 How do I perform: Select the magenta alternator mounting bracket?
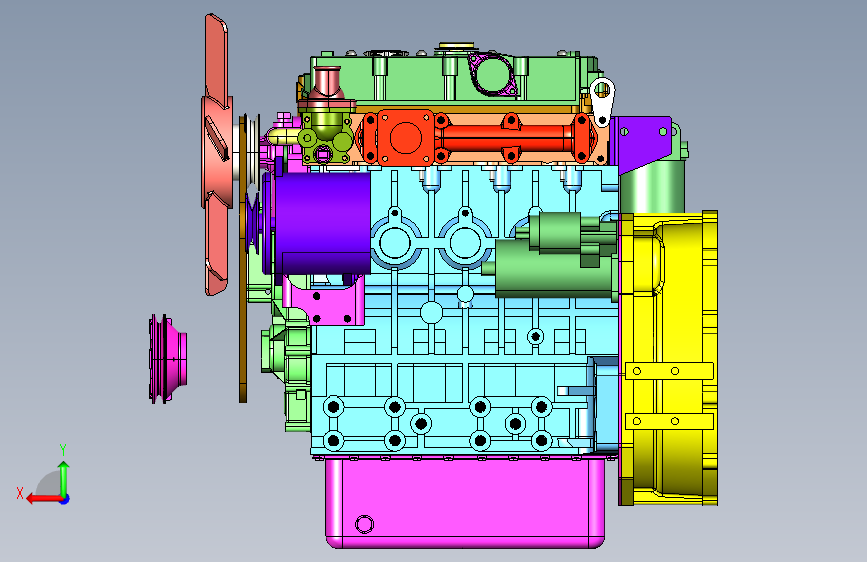point(325,300)
